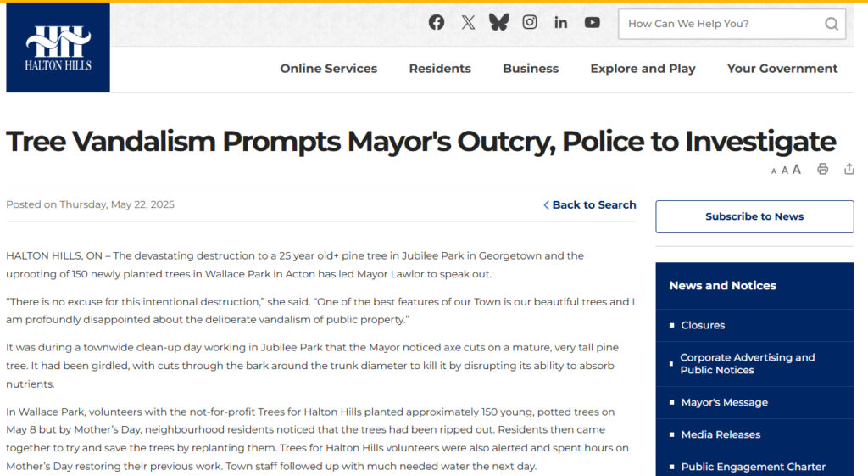This screenshot has width=868, height=476.
Task: Open Corporate Advertising and Public Notices
Action: [748, 363]
